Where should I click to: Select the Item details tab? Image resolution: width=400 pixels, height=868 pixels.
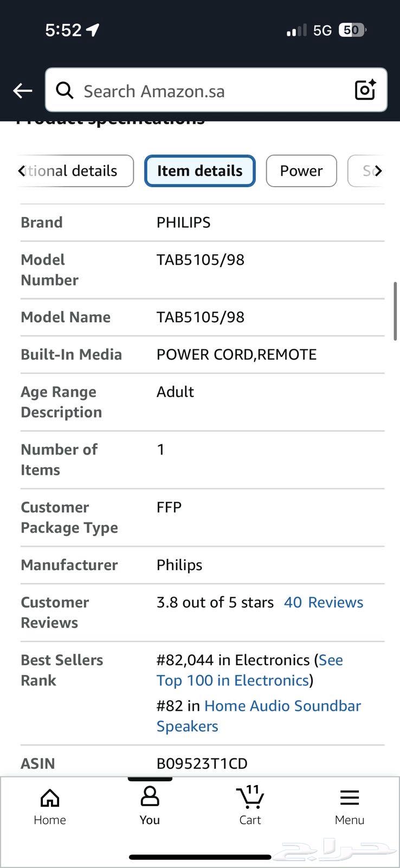pos(200,171)
